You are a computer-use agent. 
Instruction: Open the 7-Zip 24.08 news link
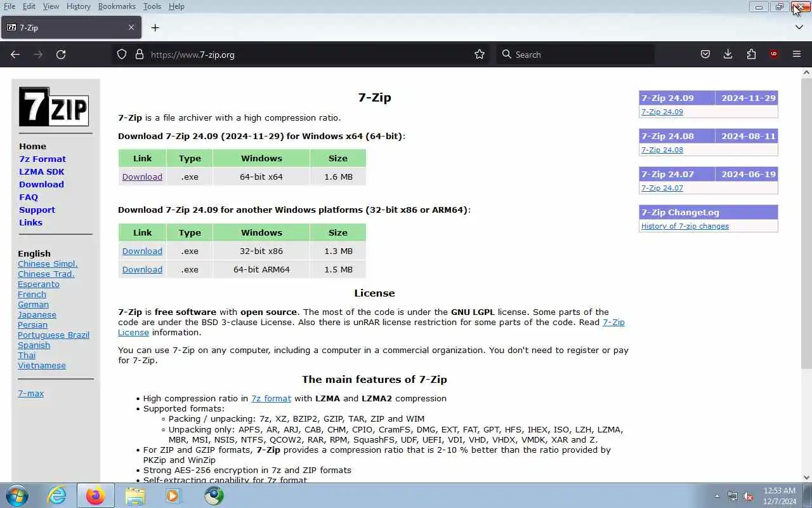pyautogui.click(x=662, y=150)
